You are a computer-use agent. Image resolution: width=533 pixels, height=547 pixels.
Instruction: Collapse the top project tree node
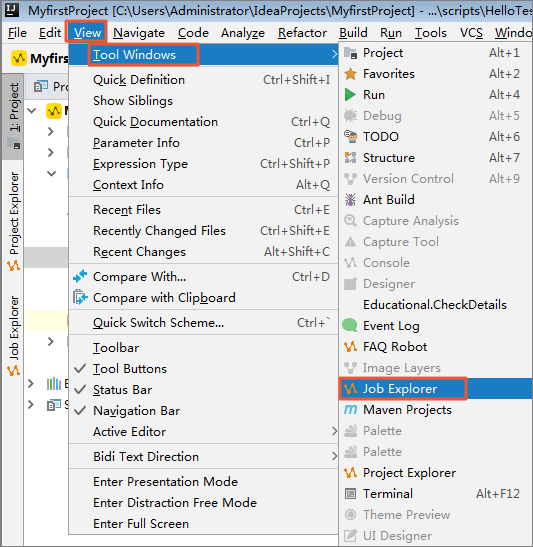point(32,111)
